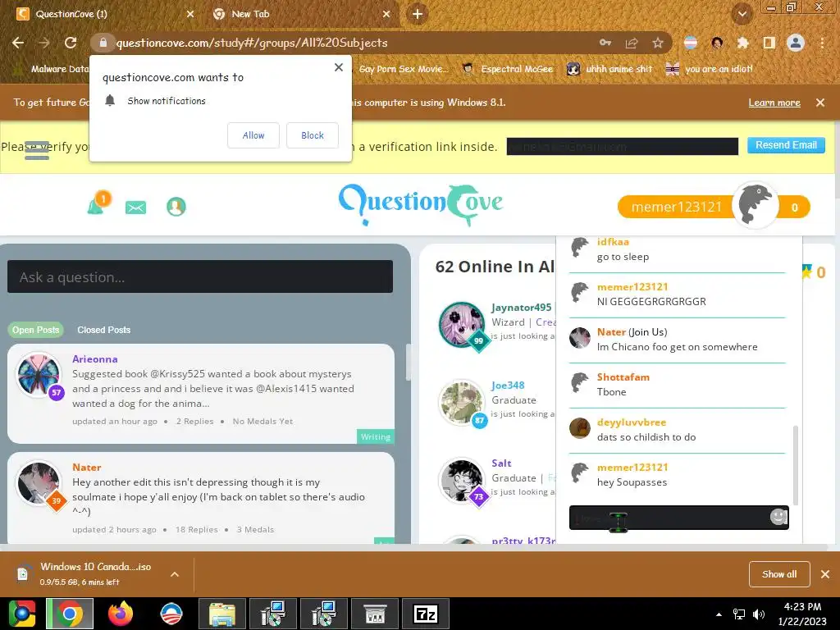Expand the Windows 10 Canada iso download options
This screenshot has height=630, width=840.
click(x=175, y=574)
